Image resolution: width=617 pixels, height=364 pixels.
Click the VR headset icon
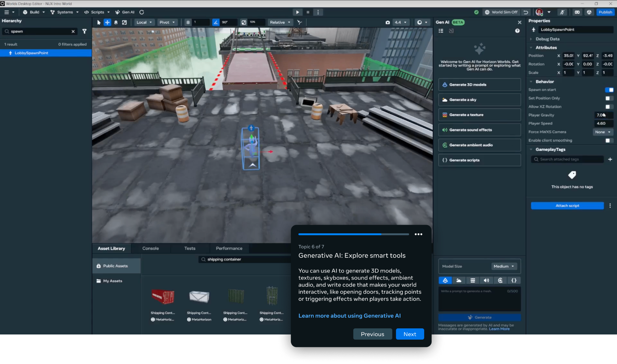(x=577, y=12)
